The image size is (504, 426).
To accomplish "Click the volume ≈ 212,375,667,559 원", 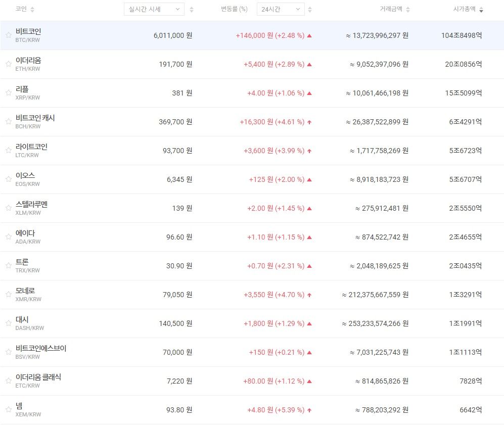I will [x=375, y=295].
